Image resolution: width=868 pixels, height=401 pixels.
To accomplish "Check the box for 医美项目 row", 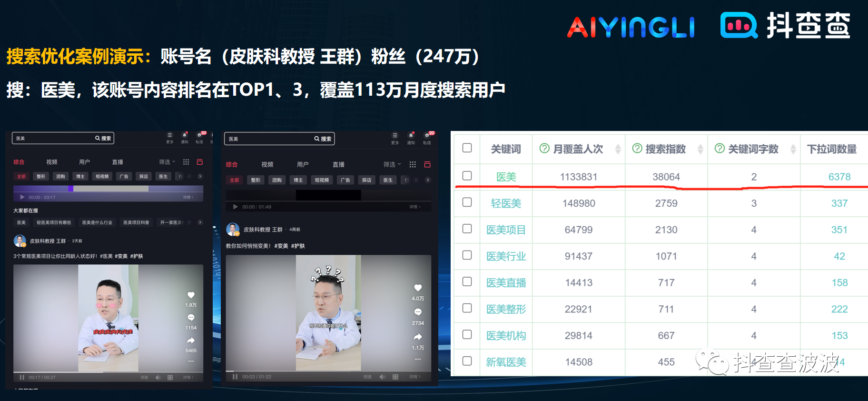I will [467, 229].
